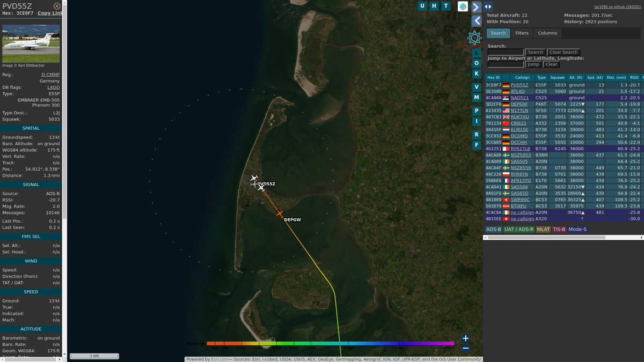The image size is (644, 362).
Task: Select RUK7XU callsign in table
Action: [x=519, y=117]
